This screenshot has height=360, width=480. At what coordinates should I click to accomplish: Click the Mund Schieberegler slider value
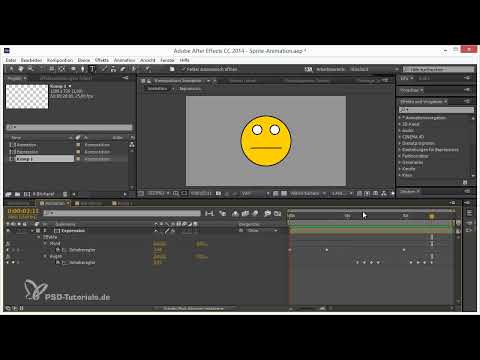[x=158, y=250]
